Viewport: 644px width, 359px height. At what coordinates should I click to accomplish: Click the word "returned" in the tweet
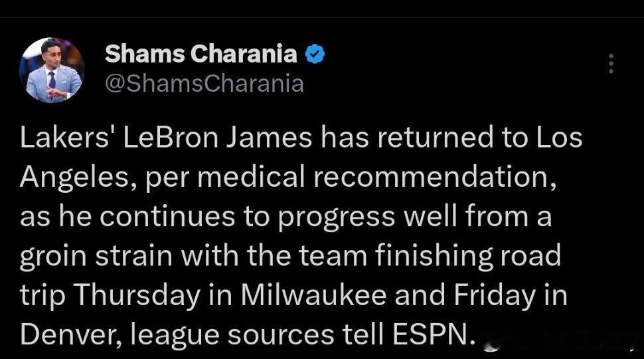click(x=435, y=138)
